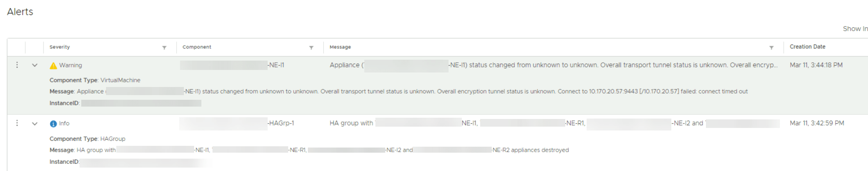Click the Show In option
The image size is (868, 171).
click(855, 29)
